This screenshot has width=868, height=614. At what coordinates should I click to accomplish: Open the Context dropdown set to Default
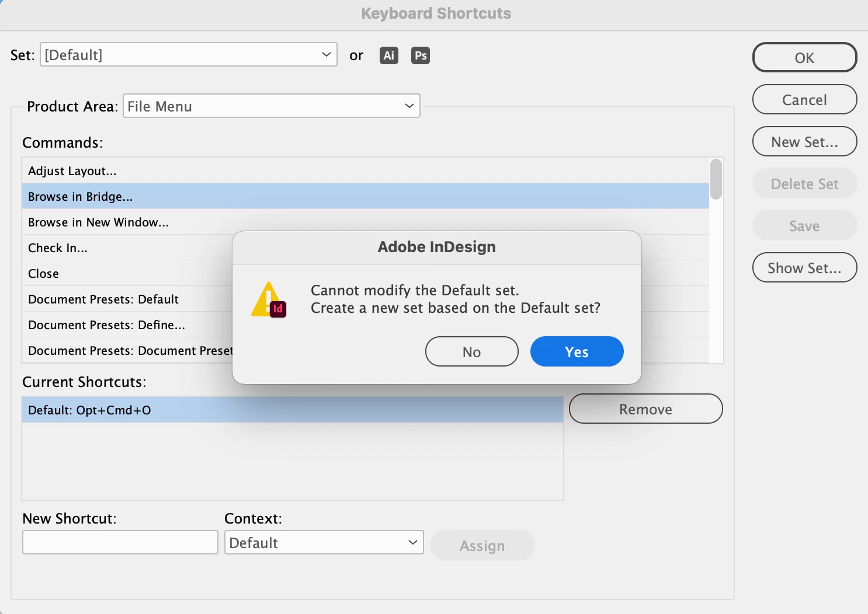pyautogui.click(x=324, y=543)
